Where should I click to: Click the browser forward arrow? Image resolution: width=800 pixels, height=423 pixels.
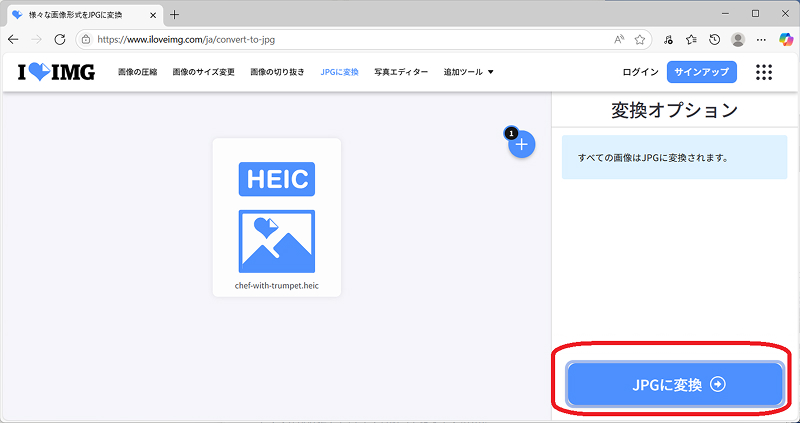tap(36, 39)
